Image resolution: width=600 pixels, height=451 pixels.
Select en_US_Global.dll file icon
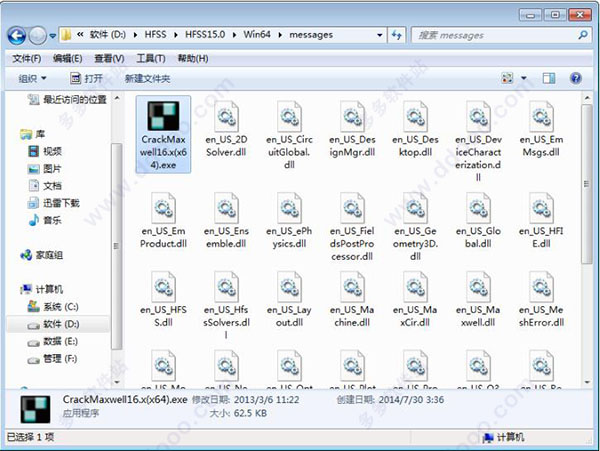point(478,208)
